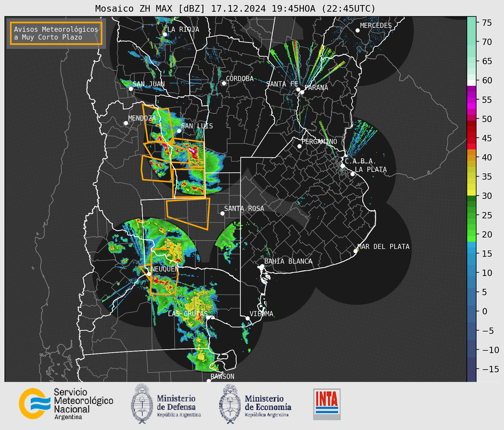This screenshot has height=430, width=504.
Task: Click the 5 value on the dBZ scale
Action: click(484, 292)
